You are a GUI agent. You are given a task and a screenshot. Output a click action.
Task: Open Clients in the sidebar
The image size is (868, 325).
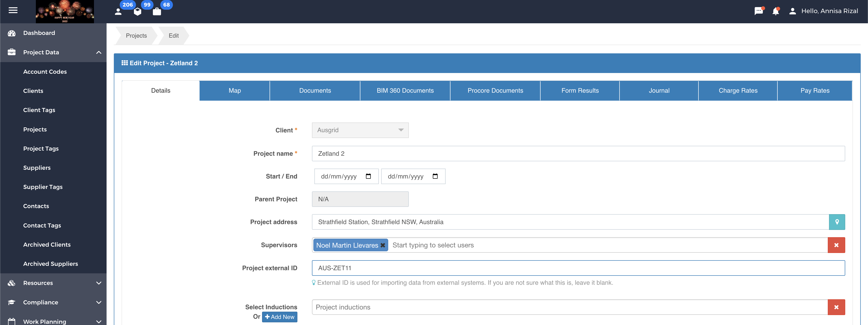pos(33,91)
